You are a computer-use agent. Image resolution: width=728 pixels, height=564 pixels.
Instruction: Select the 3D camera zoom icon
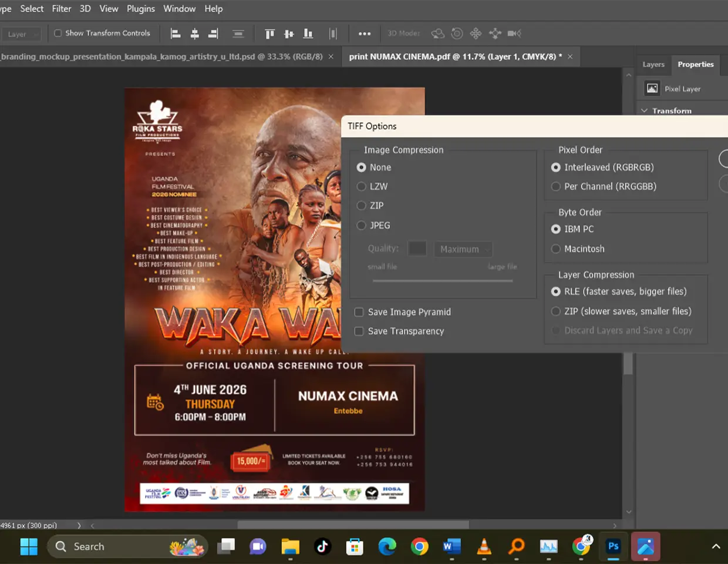[x=514, y=33]
